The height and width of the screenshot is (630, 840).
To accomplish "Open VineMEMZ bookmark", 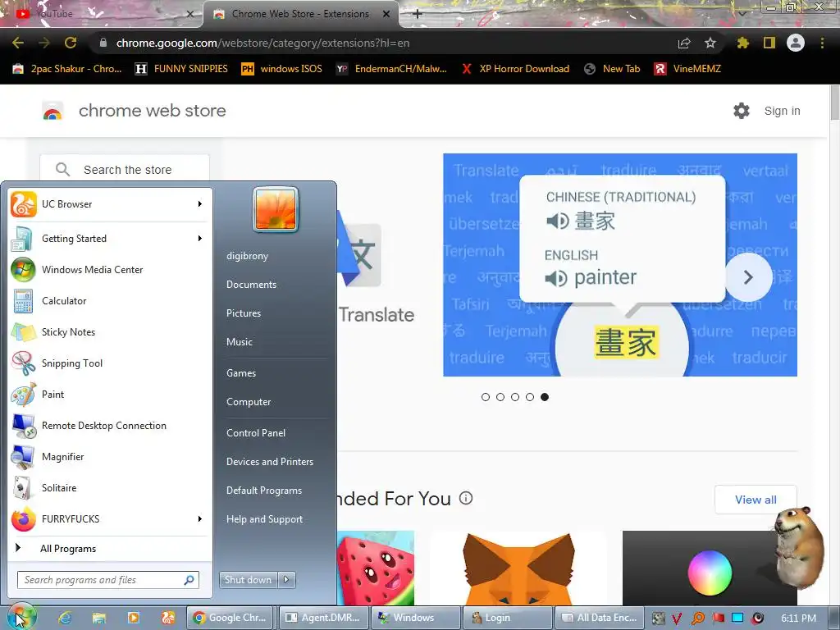I will (688, 69).
